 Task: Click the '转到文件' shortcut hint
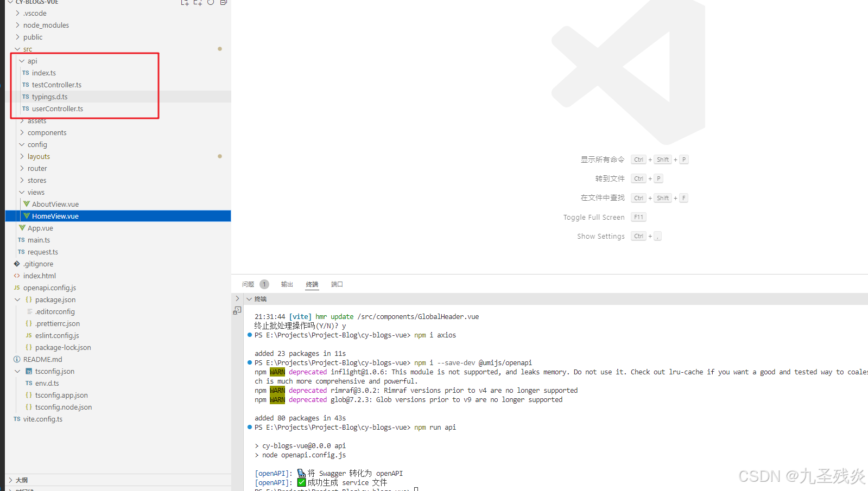pos(610,178)
